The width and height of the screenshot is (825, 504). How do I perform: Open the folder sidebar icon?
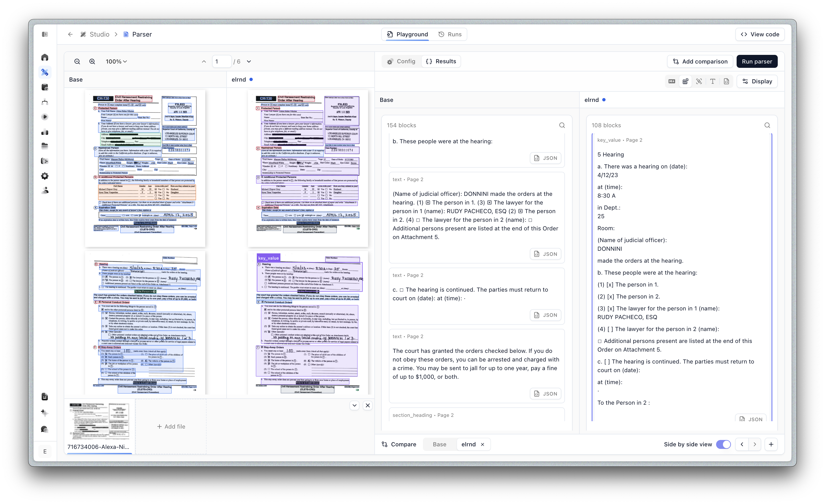click(x=45, y=146)
